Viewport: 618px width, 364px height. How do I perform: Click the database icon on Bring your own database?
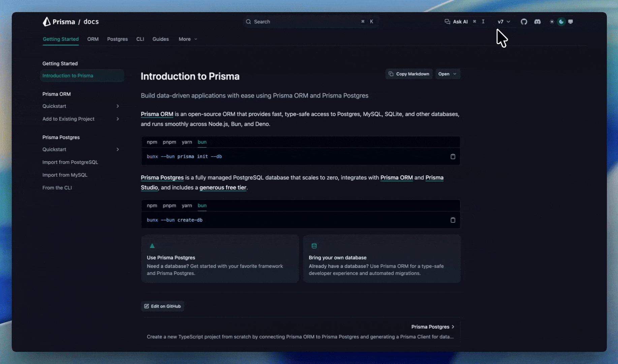[x=314, y=246]
